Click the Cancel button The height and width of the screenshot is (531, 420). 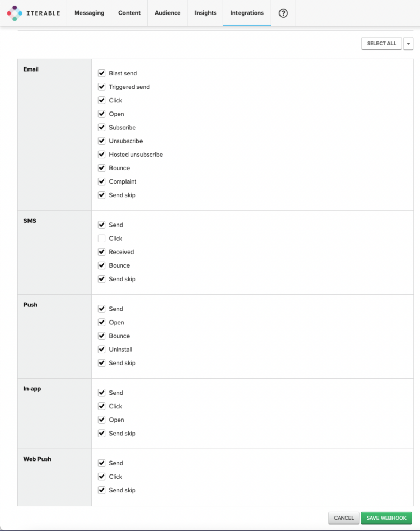pyautogui.click(x=344, y=518)
